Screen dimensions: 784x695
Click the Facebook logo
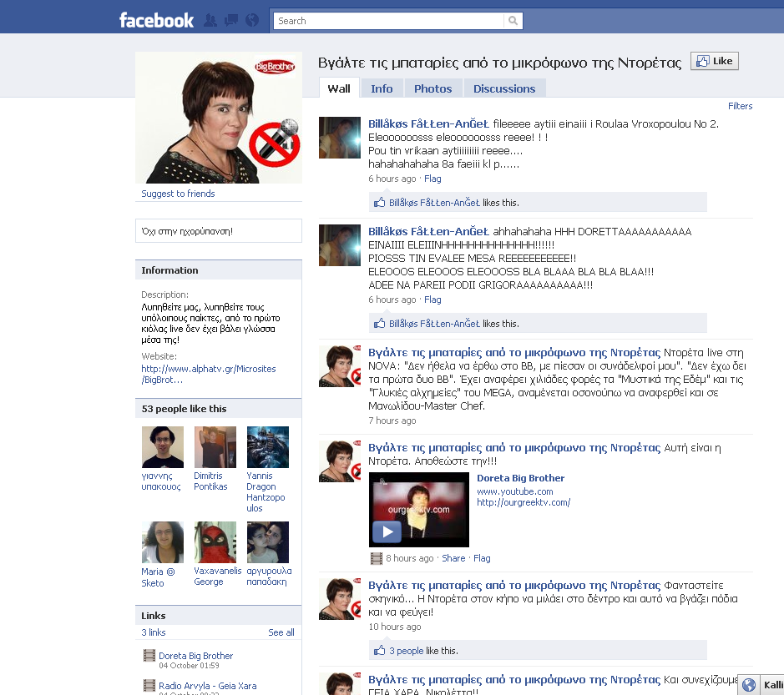pos(156,20)
